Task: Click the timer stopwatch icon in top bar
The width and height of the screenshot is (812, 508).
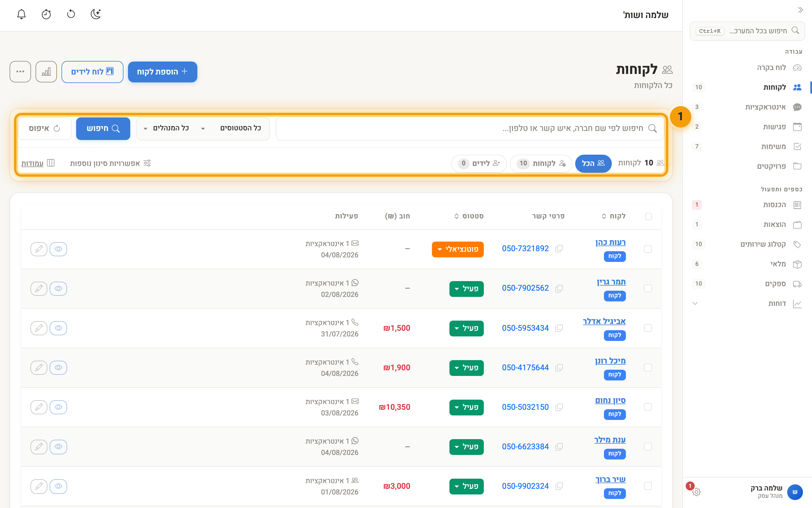Action: 46,14
